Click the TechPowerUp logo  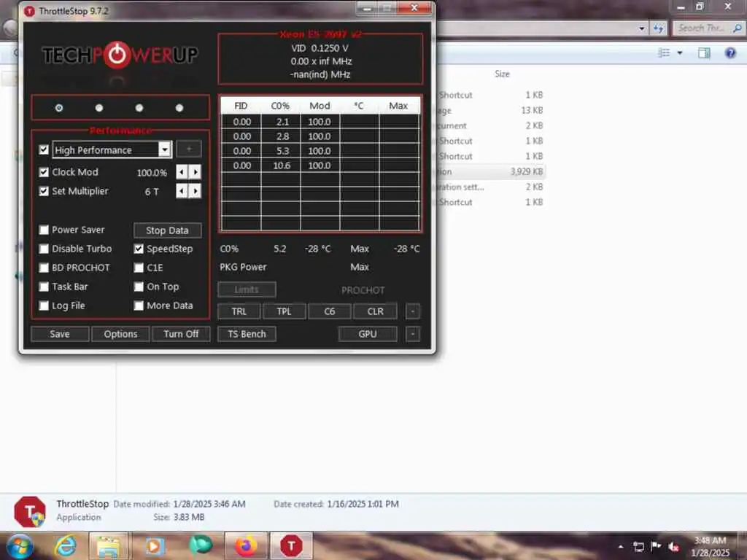120,55
